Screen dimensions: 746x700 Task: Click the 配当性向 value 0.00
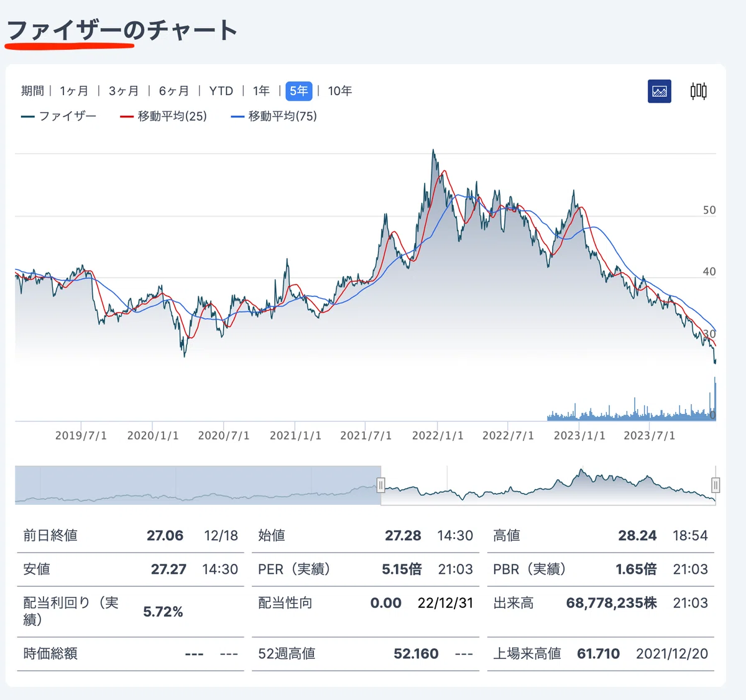pos(385,603)
